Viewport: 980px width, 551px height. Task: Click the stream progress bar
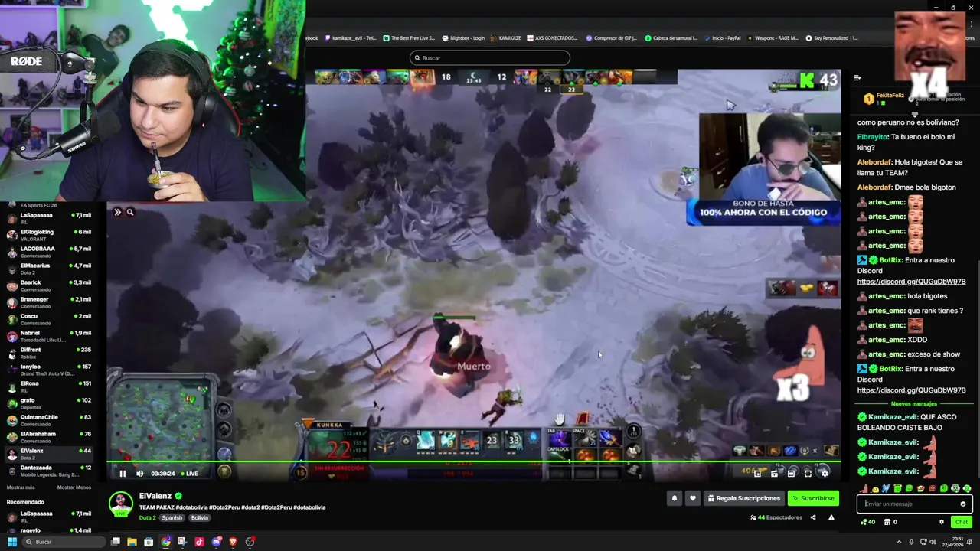click(474, 461)
